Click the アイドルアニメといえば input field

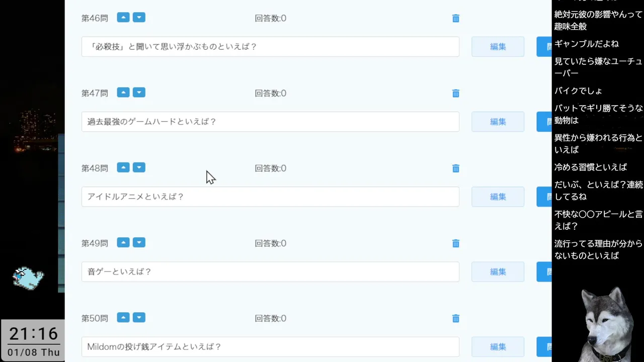[x=270, y=197]
